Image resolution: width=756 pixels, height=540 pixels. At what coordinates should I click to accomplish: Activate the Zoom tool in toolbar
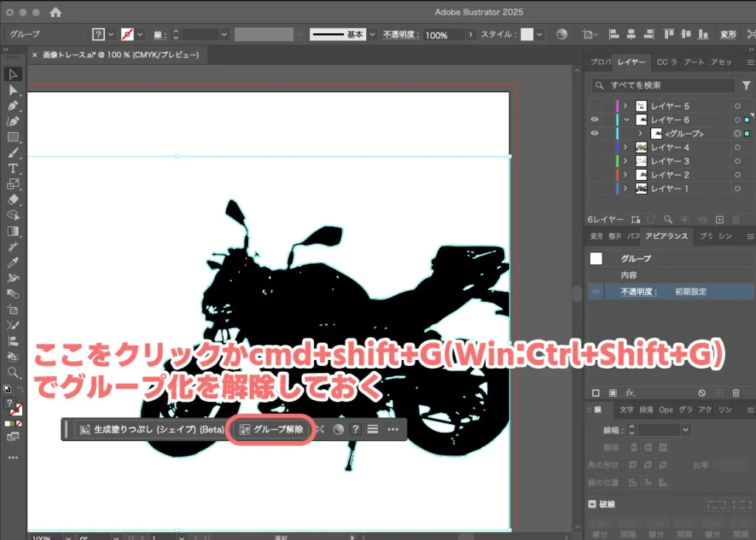click(x=13, y=373)
